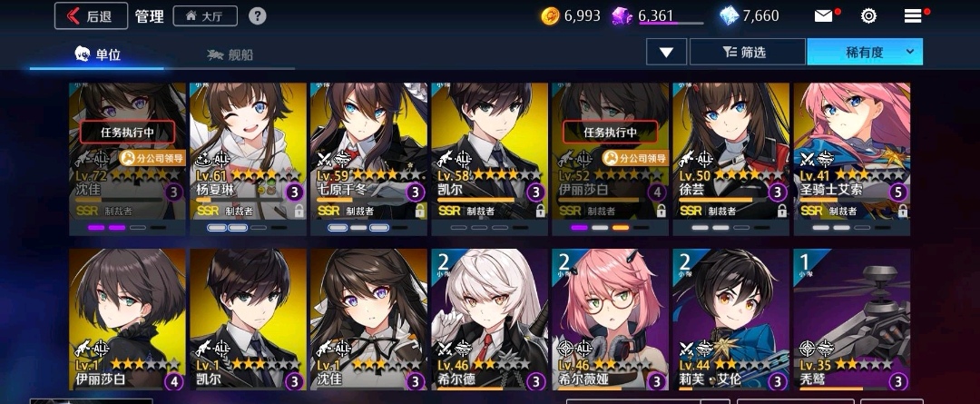Toggle lock icon on 七原千冬 card
980x404 pixels.
[x=419, y=212]
